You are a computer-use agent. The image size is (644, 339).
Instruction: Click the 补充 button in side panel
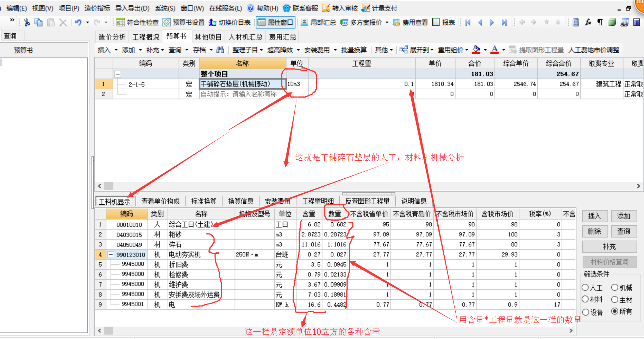(x=609, y=247)
